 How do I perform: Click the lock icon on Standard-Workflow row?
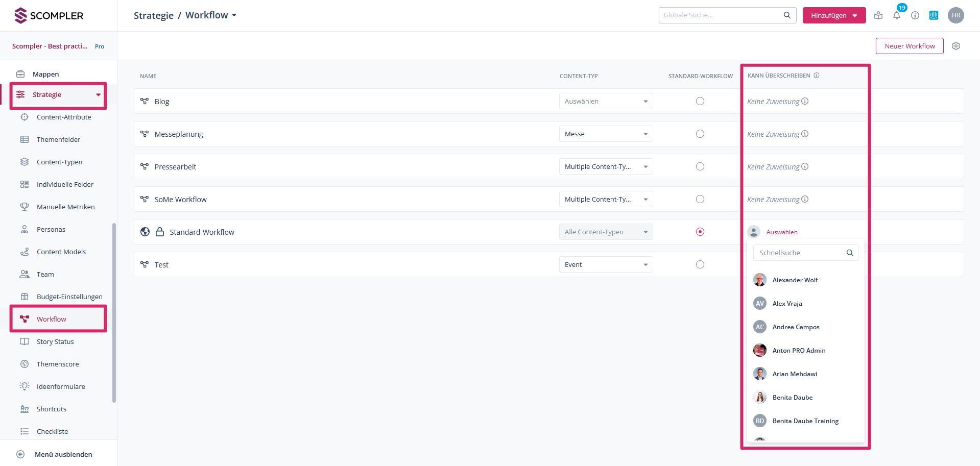click(x=160, y=232)
